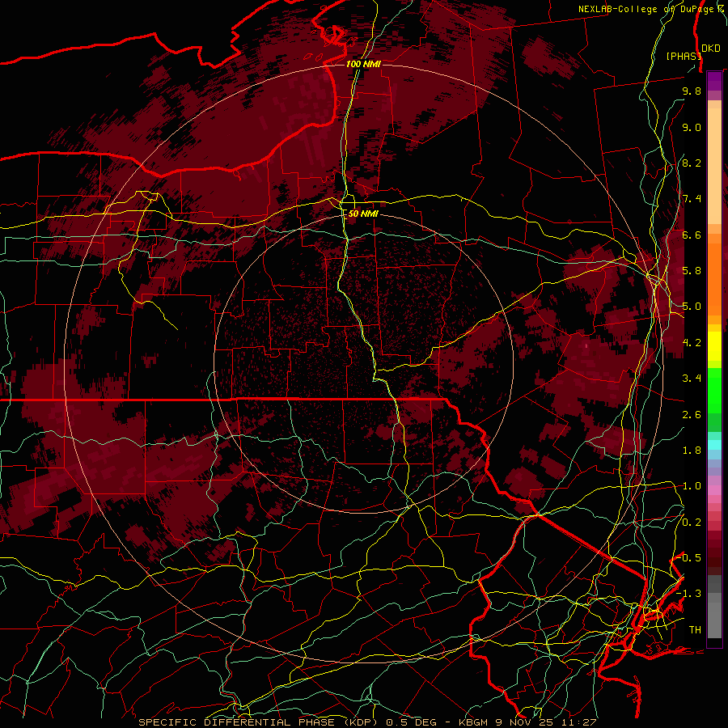728x728 pixels.
Task: Click the purple top segment of the color bar
Action: click(x=714, y=81)
